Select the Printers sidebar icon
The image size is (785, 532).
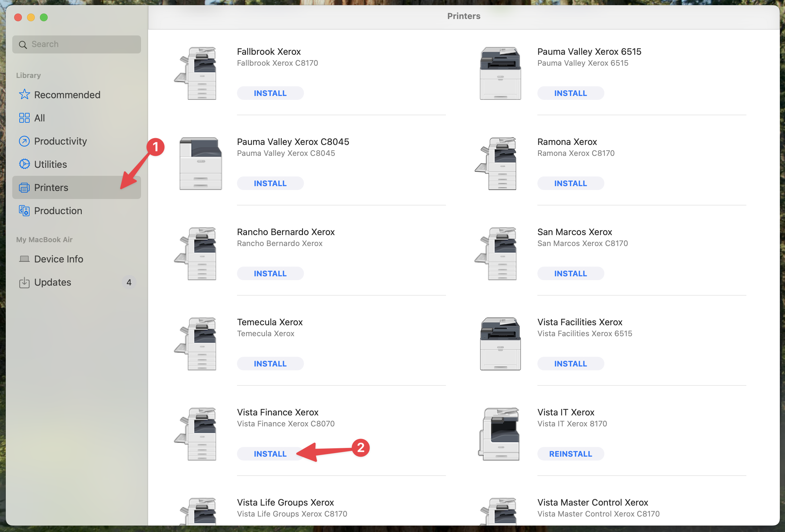coord(24,187)
